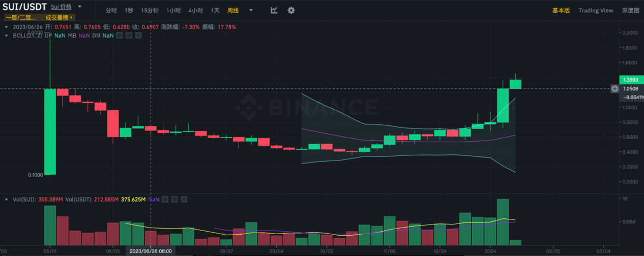Select the 4小时 interval
644x256 pixels.
click(195, 10)
